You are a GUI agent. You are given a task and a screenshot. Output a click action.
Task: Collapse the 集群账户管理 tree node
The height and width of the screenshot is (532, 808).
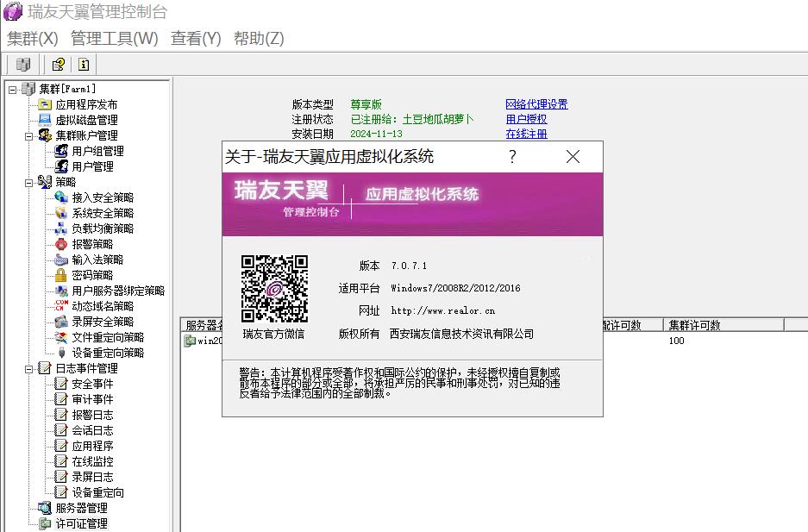point(28,135)
